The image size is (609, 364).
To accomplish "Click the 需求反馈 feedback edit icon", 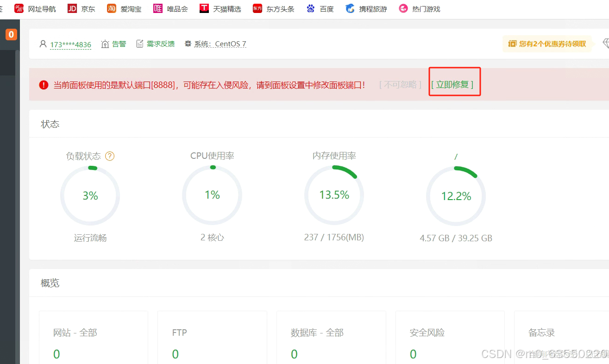I will pos(140,44).
